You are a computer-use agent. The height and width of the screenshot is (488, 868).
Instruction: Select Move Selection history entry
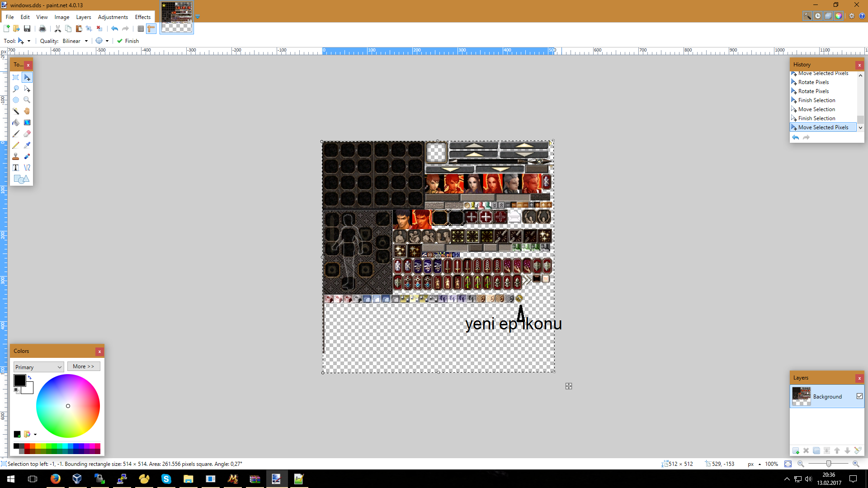click(x=823, y=109)
